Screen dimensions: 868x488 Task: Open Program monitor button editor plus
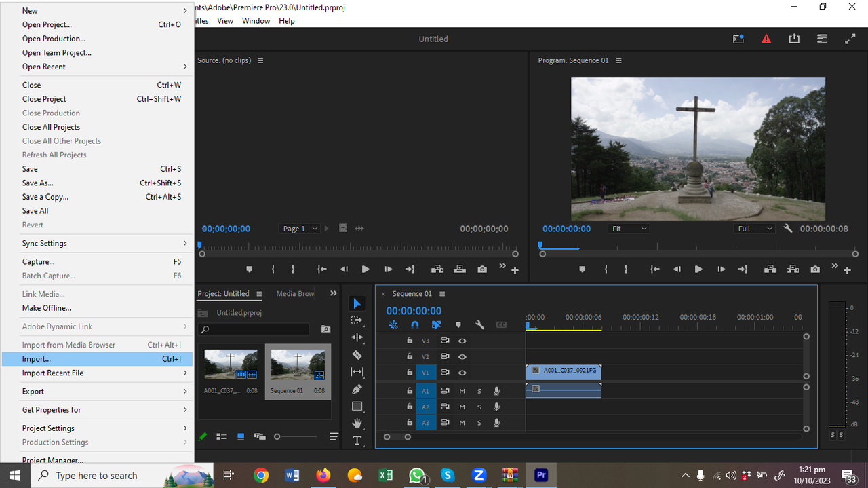(847, 270)
